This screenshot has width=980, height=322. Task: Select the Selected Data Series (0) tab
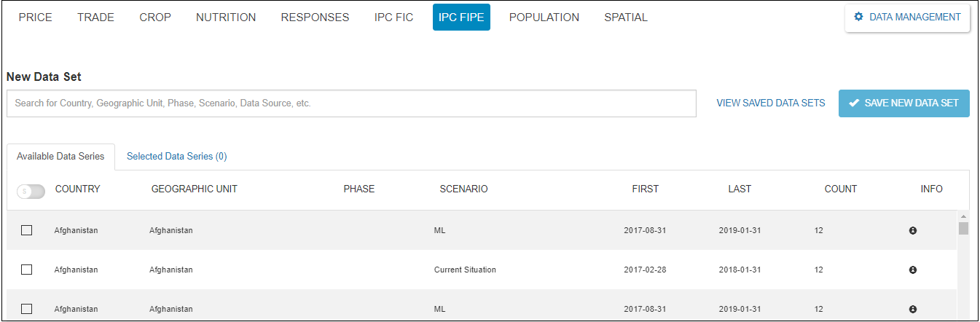[x=176, y=156]
